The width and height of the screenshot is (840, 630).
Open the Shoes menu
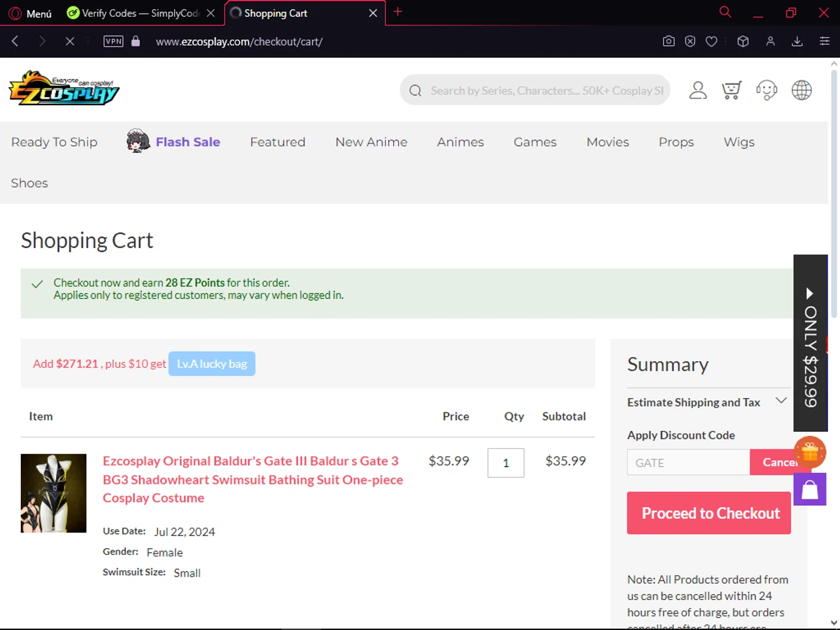tap(30, 183)
